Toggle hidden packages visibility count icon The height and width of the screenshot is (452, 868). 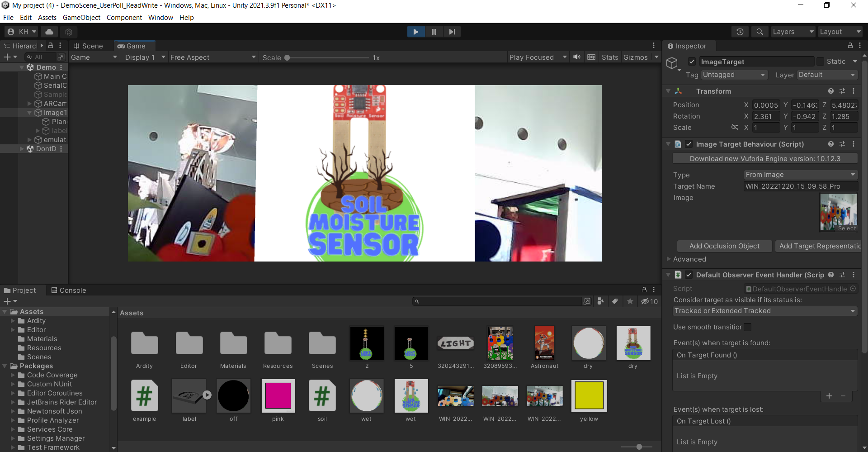click(x=649, y=301)
